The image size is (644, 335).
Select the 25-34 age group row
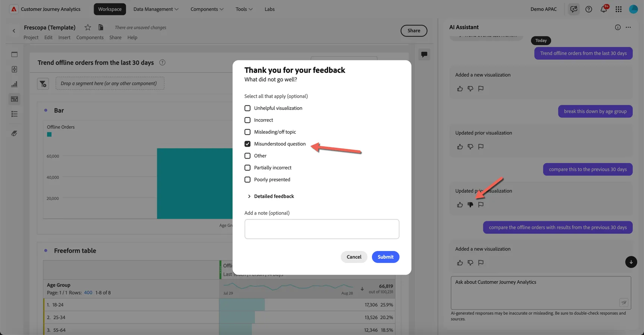click(219, 318)
